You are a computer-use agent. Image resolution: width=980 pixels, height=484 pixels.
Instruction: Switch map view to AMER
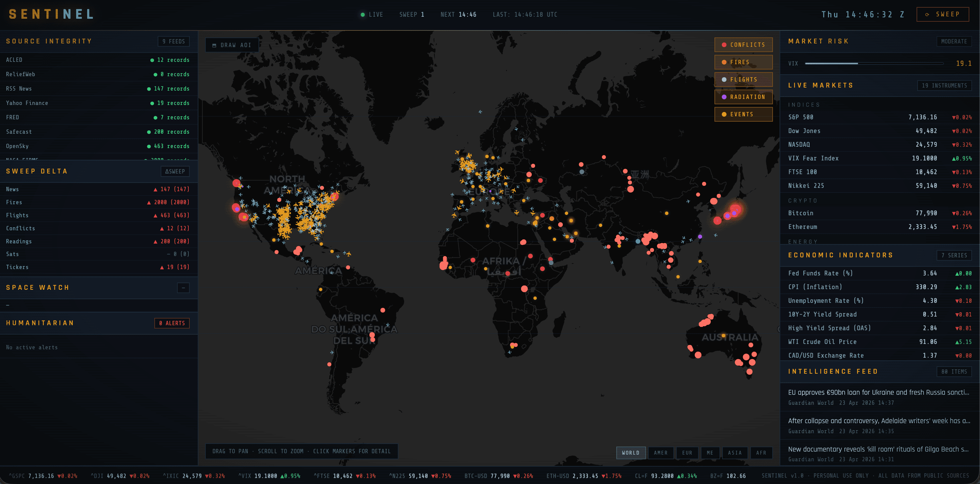[660, 453]
